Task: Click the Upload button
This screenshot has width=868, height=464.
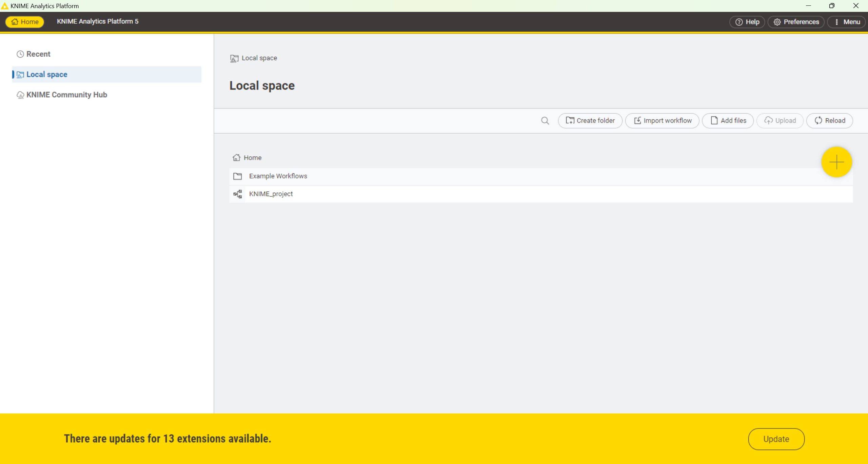Action: (x=780, y=121)
